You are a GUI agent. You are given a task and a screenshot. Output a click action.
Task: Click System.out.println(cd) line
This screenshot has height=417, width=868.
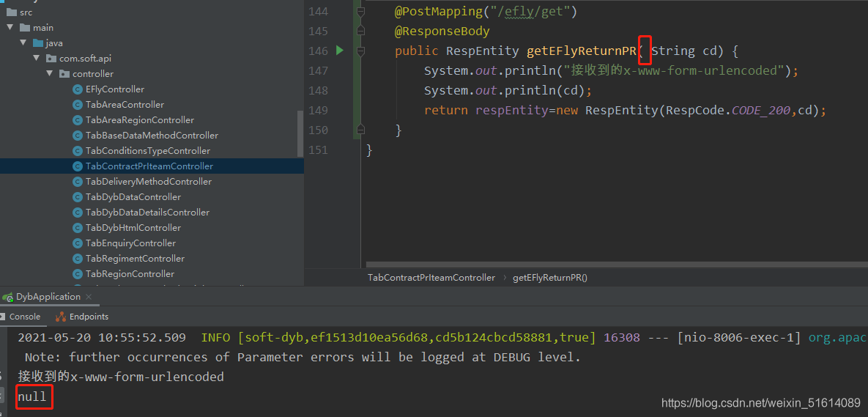[x=508, y=91]
